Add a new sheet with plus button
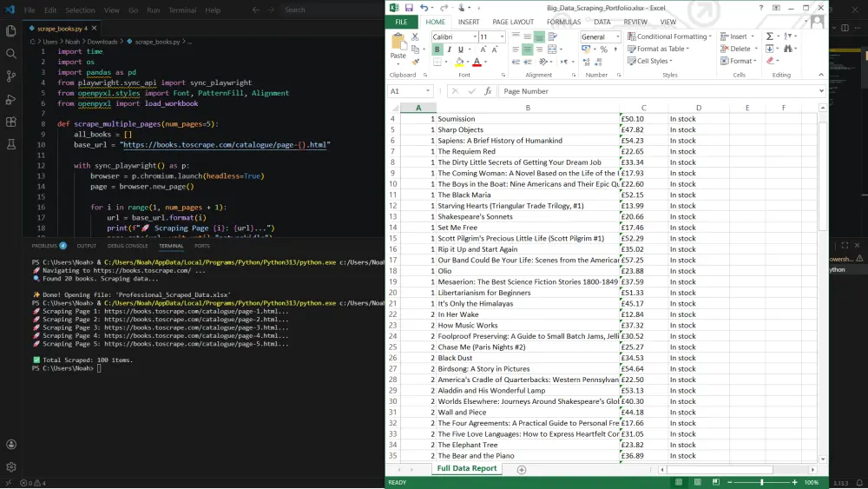Image resolution: width=868 pixels, height=489 pixels. (x=522, y=470)
